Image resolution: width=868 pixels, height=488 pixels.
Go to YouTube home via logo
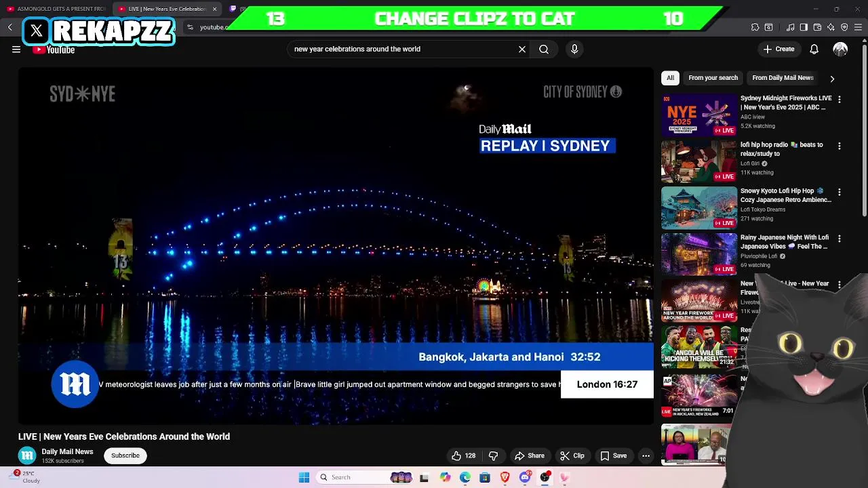click(x=54, y=49)
